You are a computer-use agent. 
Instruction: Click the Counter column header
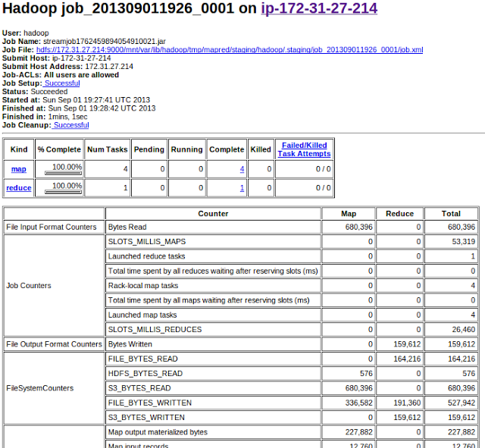point(213,214)
